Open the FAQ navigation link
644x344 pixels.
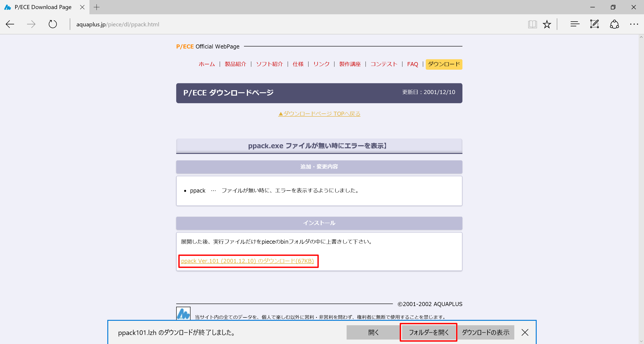coord(413,64)
